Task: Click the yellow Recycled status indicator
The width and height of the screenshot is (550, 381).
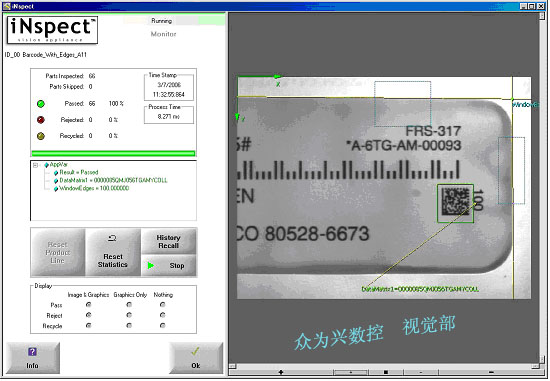Action: click(41, 136)
